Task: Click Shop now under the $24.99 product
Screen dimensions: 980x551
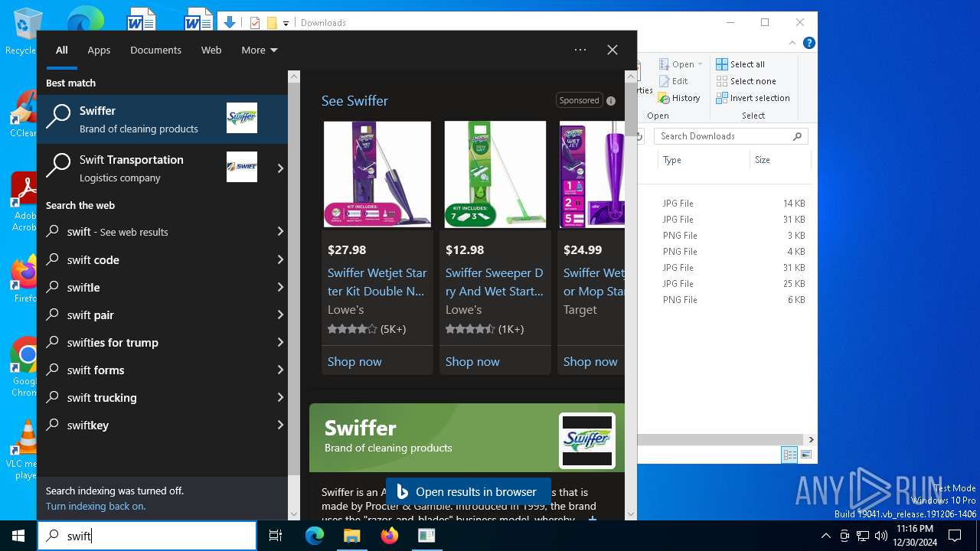Action: pyautogui.click(x=590, y=362)
